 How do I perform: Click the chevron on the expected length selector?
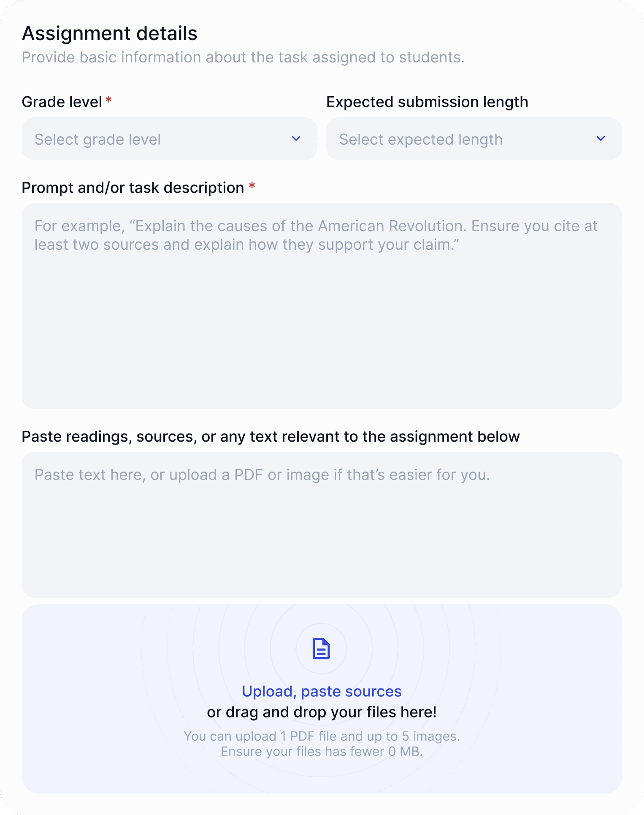pos(601,139)
